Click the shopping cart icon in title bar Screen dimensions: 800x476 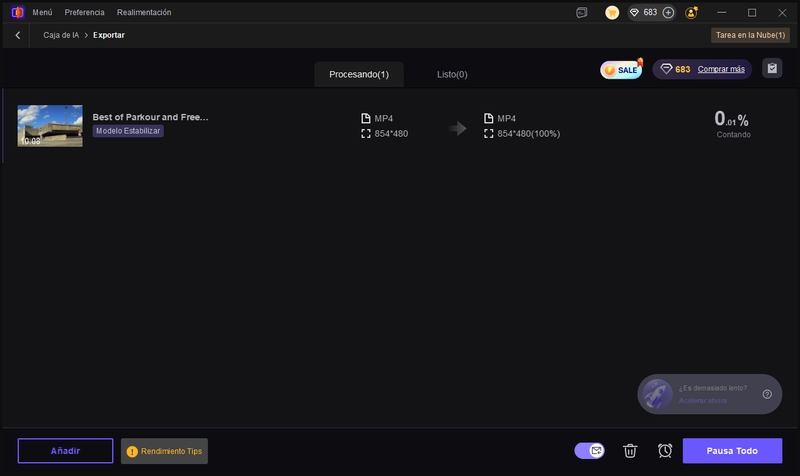pyautogui.click(x=612, y=13)
